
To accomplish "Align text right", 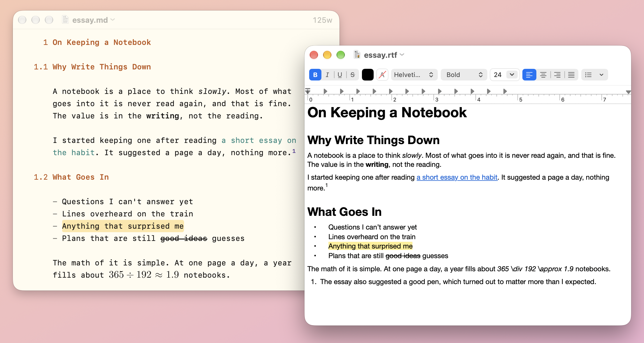I will tap(557, 75).
